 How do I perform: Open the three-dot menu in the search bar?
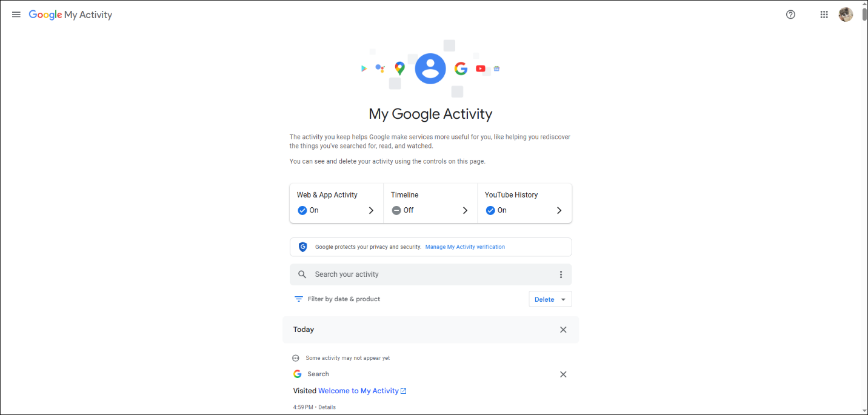pos(561,274)
